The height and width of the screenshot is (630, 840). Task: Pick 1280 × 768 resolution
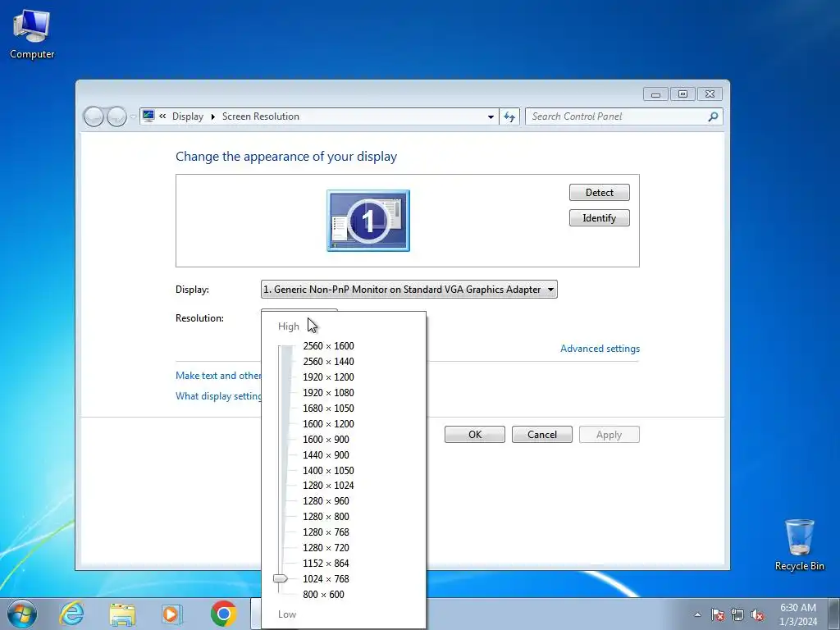coord(326,532)
